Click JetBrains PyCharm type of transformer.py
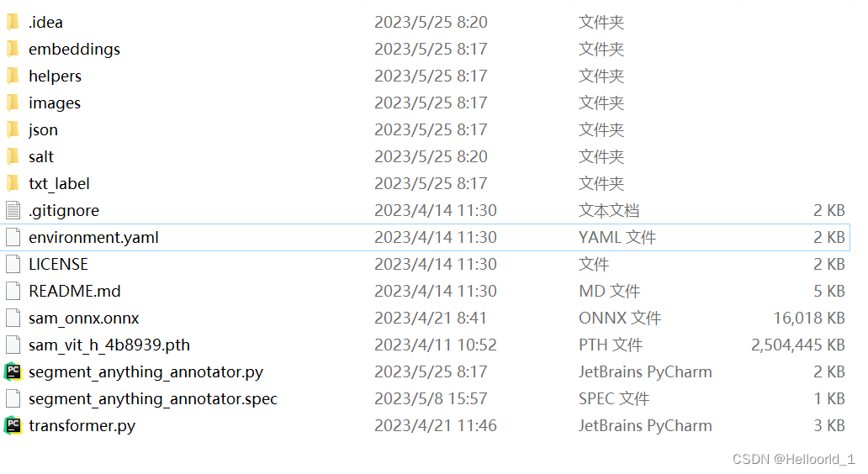This screenshot has height=474, width=868. pyautogui.click(x=645, y=426)
